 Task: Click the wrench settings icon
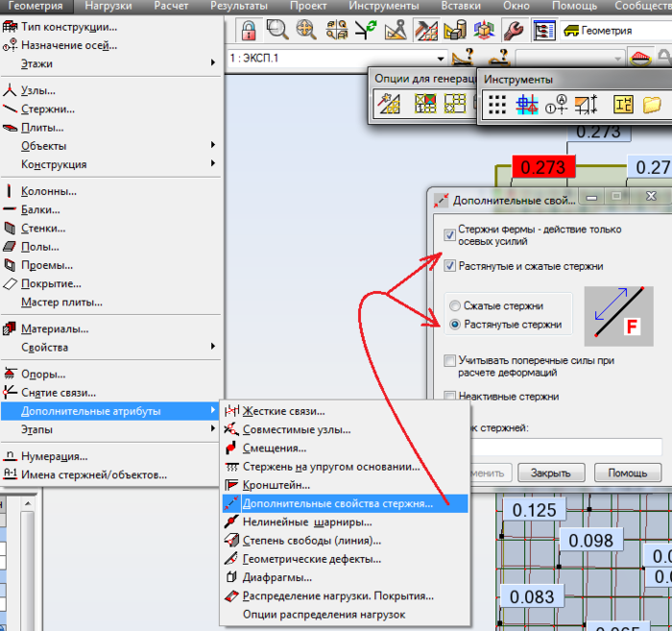[513, 31]
